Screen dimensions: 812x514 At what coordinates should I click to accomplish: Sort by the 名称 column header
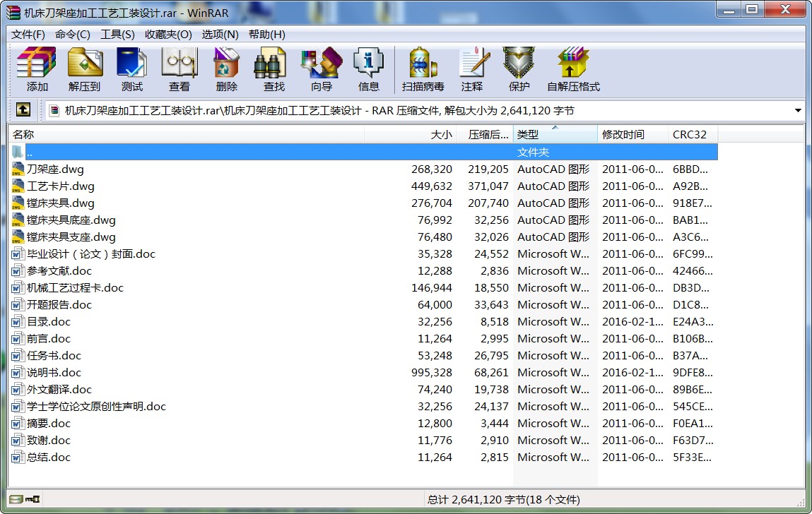pos(187,135)
